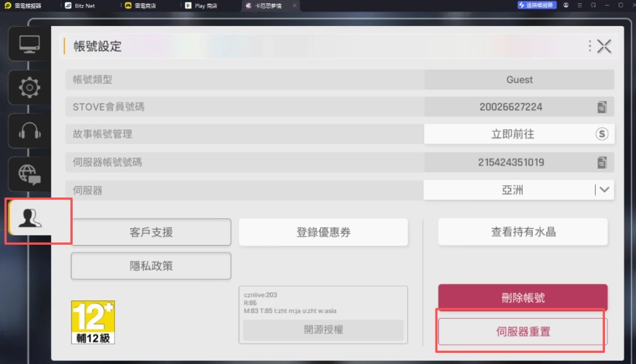The image size is (636, 364).
Task: Expand the 亞洲 server dropdown
Action: coord(604,190)
